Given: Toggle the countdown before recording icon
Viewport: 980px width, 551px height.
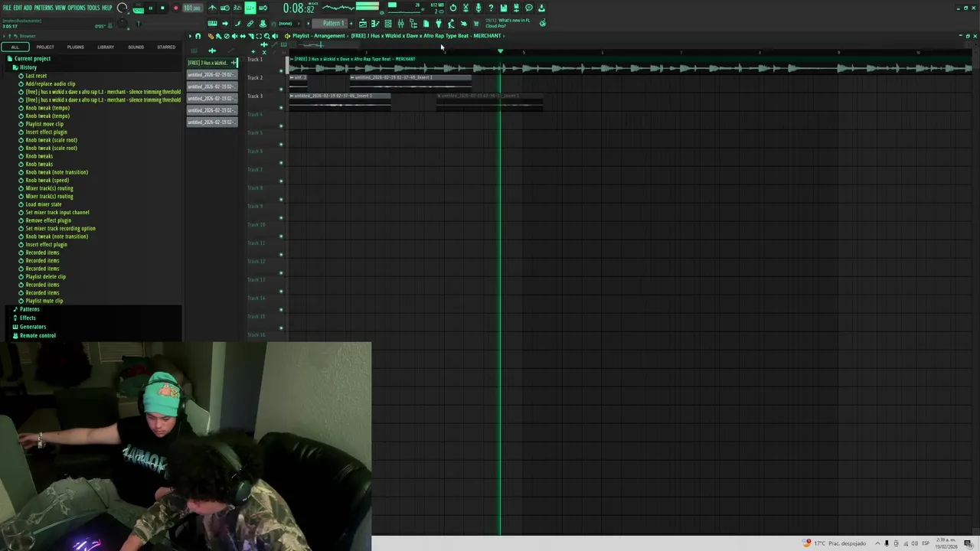Looking at the screenshot, I should tap(237, 8).
